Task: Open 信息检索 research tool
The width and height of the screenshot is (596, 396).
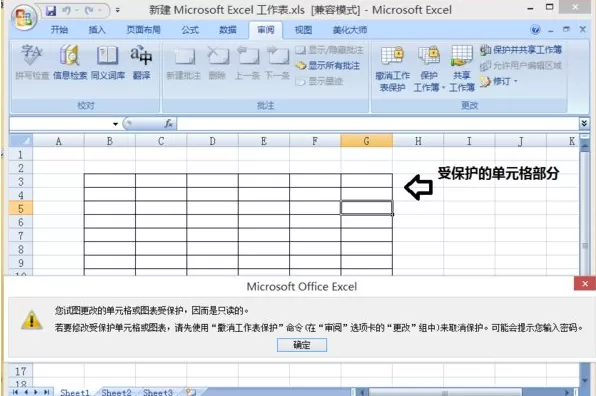Action: 70,62
